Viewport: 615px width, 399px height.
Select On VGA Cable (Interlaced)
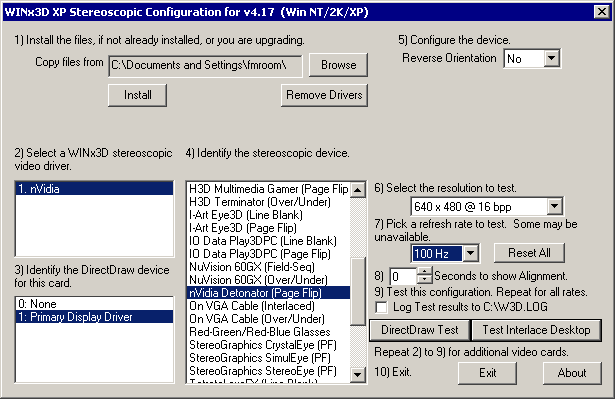coord(268,306)
